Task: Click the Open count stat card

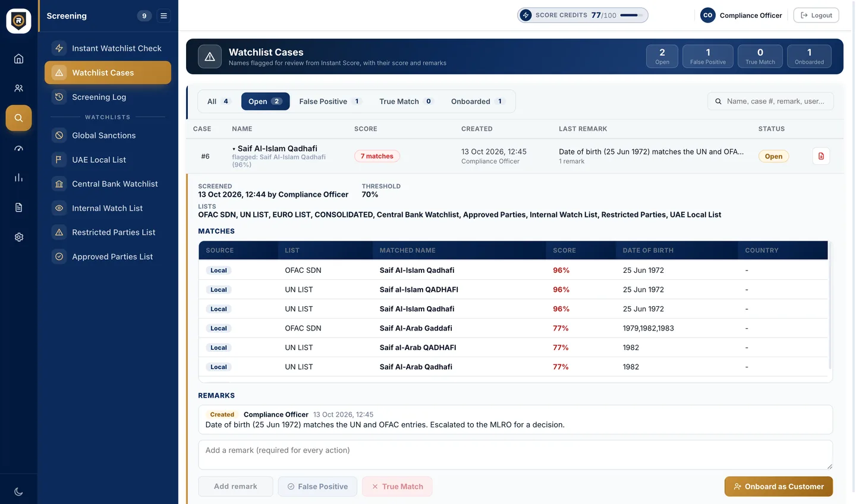Action: (x=662, y=56)
